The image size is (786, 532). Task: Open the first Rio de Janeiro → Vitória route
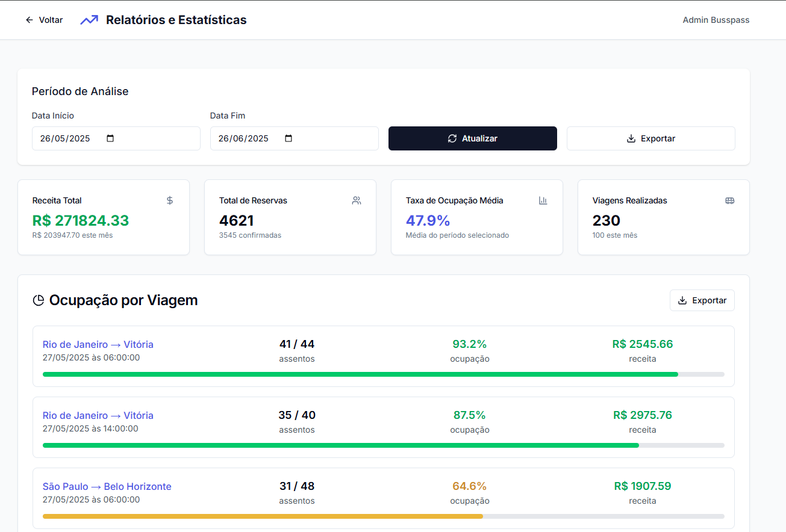click(98, 344)
